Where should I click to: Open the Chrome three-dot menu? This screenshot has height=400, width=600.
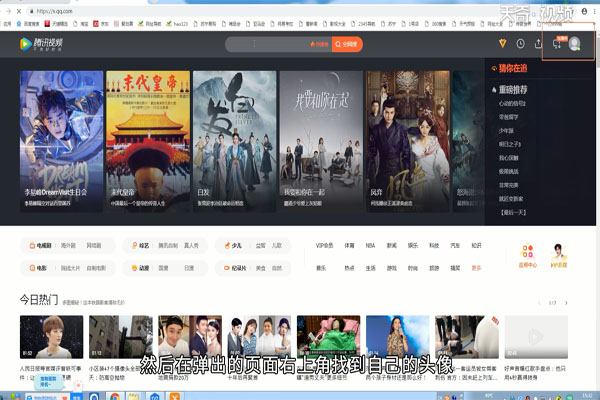(x=594, y=11)
